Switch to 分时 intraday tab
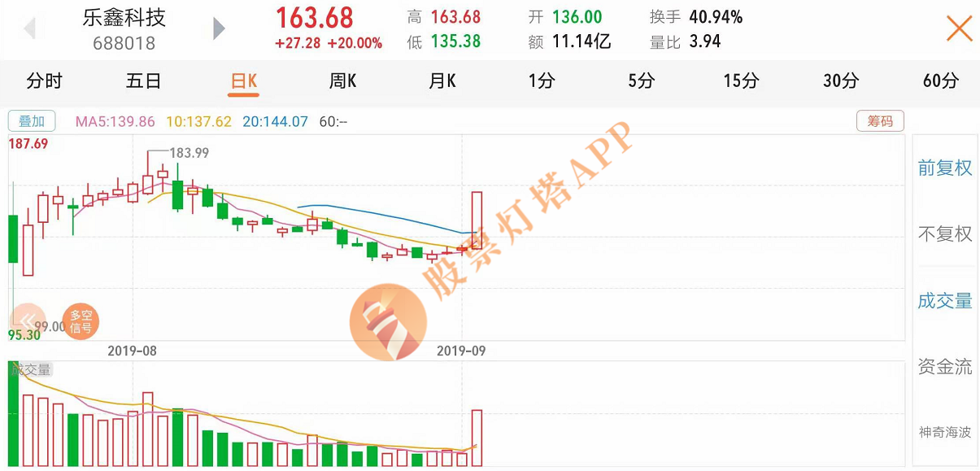980x471 pixels. (44, 81)
